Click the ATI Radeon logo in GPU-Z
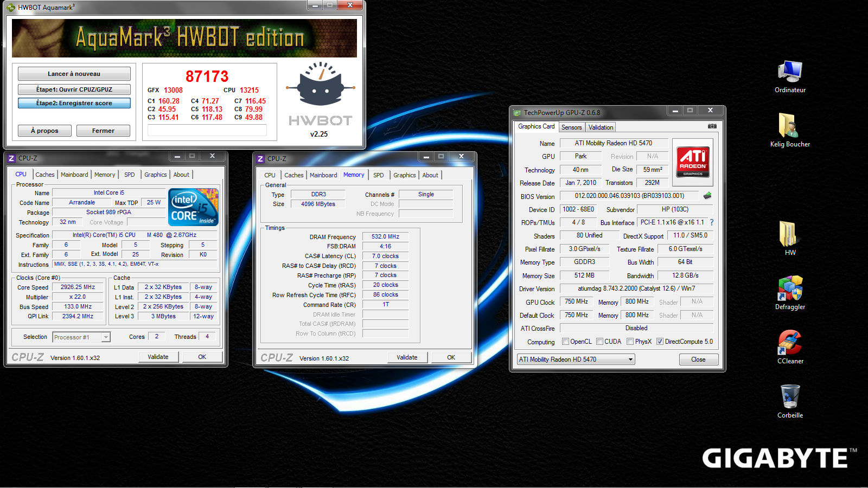 pyautogui.click(x=693, y=162)
